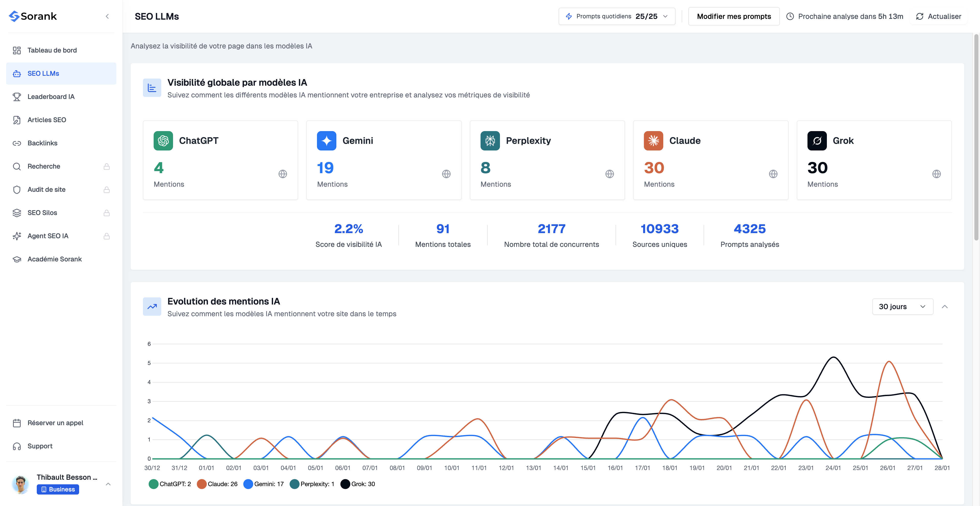Click Réserver un appel link
This screenshot has width=980, height=506.
pyautogui.click(x=55, y=423)
